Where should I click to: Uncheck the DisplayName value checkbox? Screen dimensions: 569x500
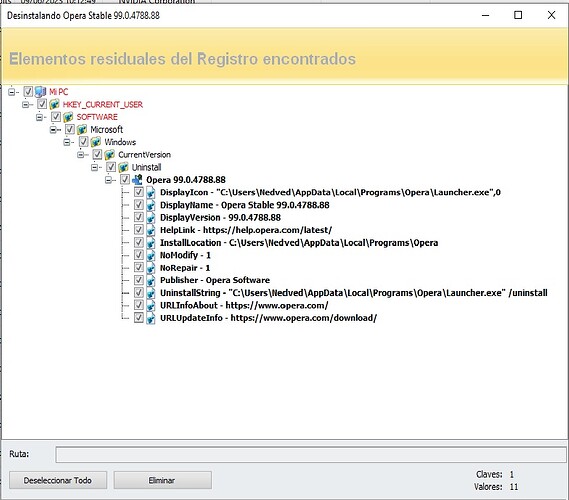(x=139, y=205)
